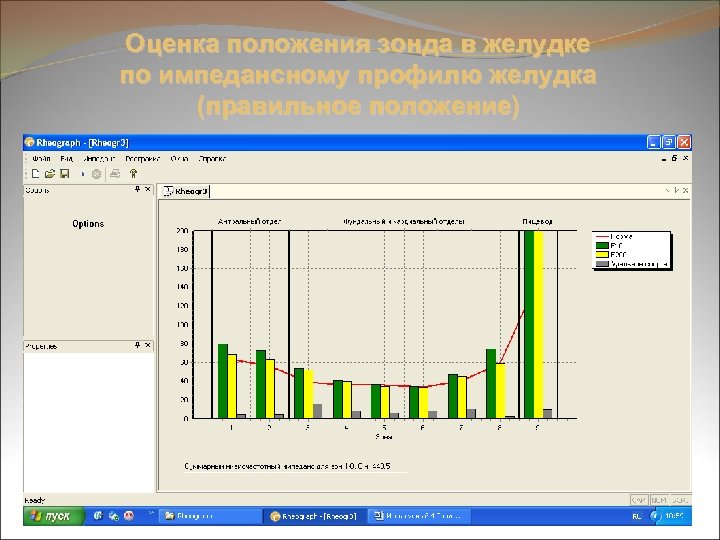This screenshot has width=720, height=540.
Task: Click the left tab-scroll arrow in document tab strip
Action: pos(667,190)
